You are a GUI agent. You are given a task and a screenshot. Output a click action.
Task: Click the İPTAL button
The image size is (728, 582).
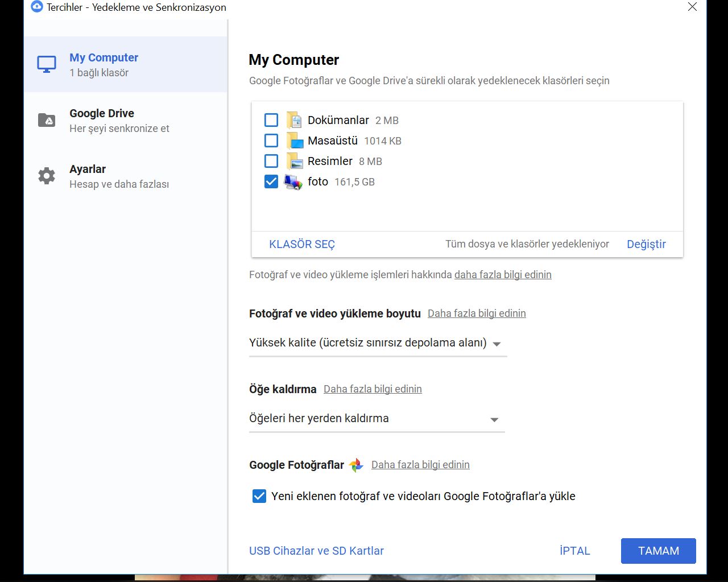click(574, 551)
